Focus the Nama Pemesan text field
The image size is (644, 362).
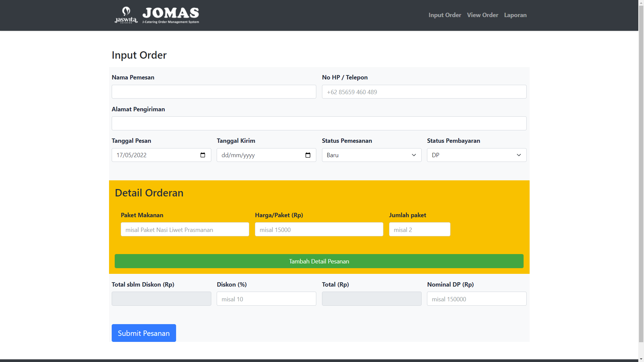(214, 92)
